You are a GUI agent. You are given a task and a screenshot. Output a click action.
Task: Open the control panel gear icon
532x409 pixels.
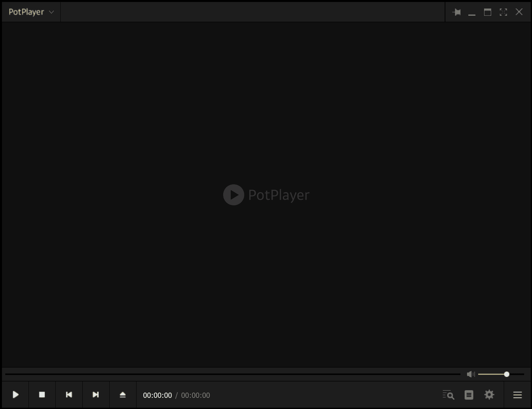coord(489,395)
